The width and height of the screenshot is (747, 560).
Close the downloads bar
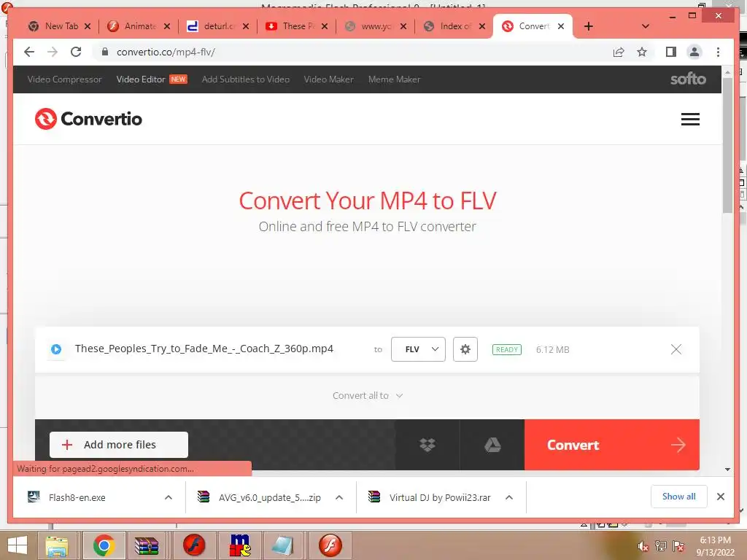pos(721,497)
